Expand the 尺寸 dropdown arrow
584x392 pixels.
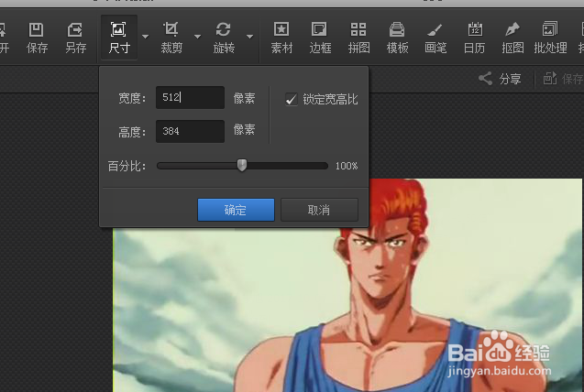[x=145, y=37]
